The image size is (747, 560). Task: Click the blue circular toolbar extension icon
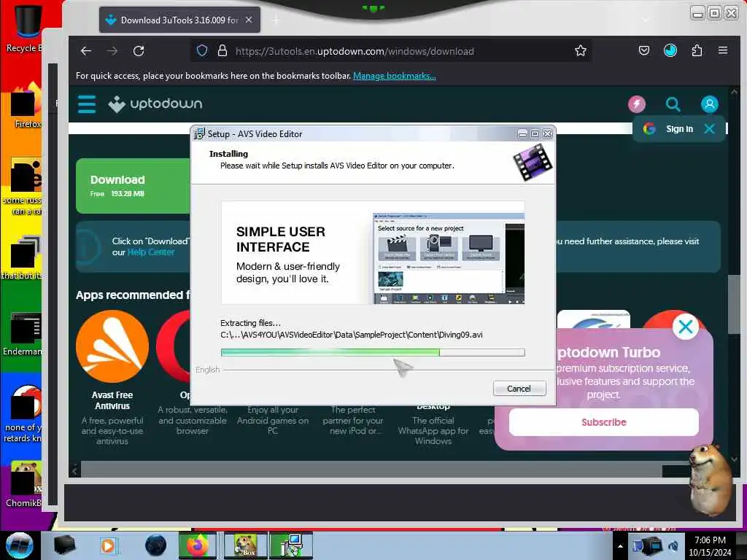tap(670, 50)
